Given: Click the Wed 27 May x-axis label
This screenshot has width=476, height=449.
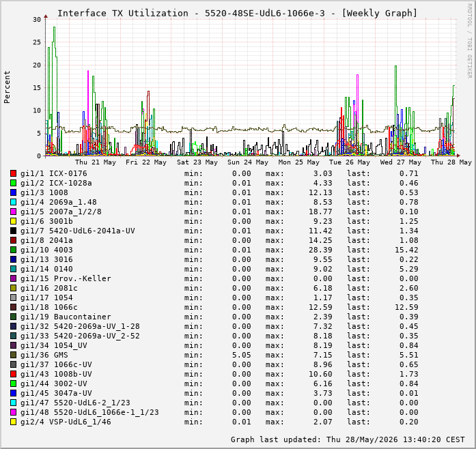Looking at the screenshot, I should tap(401, 162).
